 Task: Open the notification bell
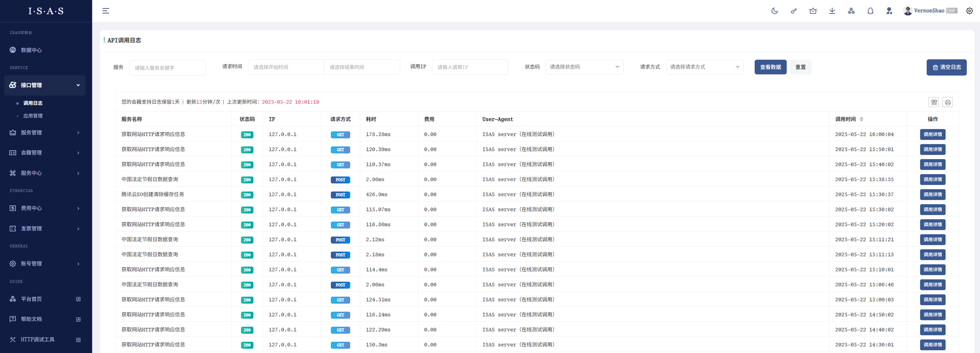coord(870,11)
